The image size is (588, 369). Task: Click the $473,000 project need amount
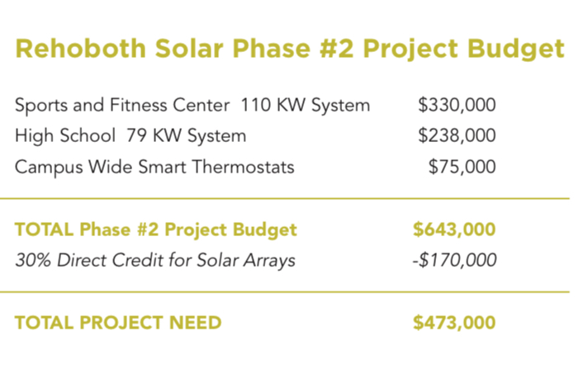tap(455, 323)
